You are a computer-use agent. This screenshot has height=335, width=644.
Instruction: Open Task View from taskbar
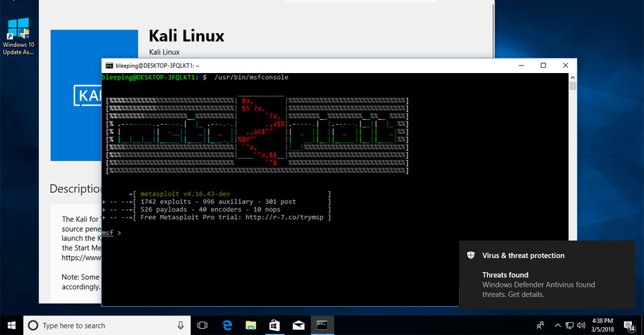(x=202, y=326)
